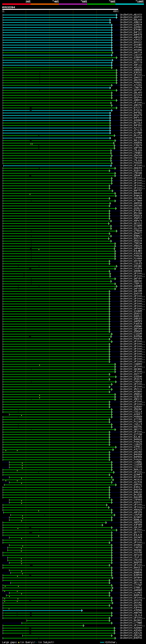Select hit label UniRef100_C5MC94
Screen dimensions: 146x644
click(131, 243)
